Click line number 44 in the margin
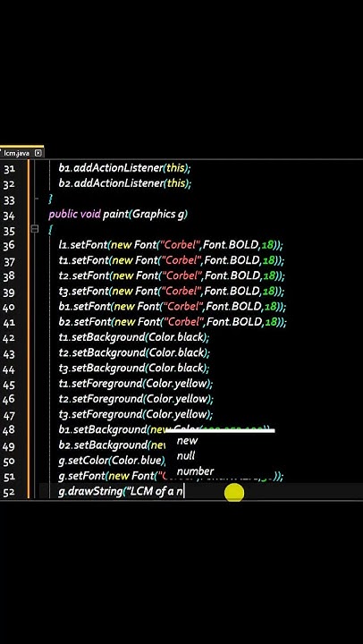 [9, 369]
